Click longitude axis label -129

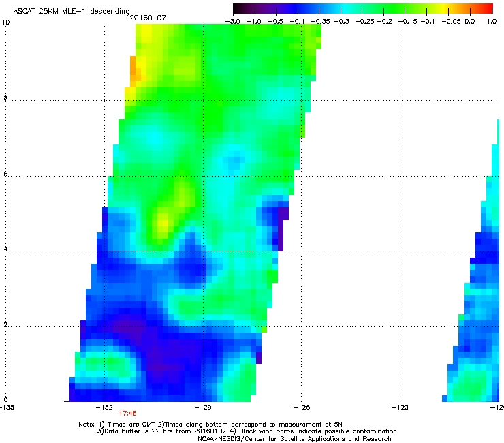[203, 408]
